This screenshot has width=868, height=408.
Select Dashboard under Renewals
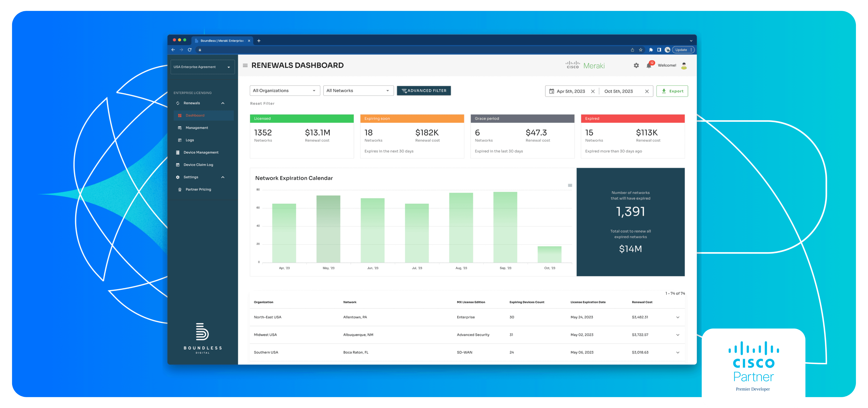195,115
